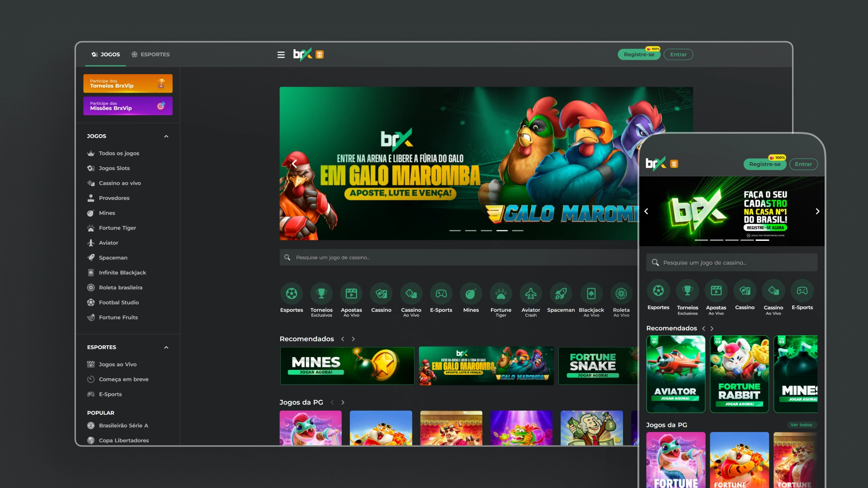This screenshot has width=868, height=488.
Task: Collapse the JOGOS sidebar section
Action: pos(166,136)
